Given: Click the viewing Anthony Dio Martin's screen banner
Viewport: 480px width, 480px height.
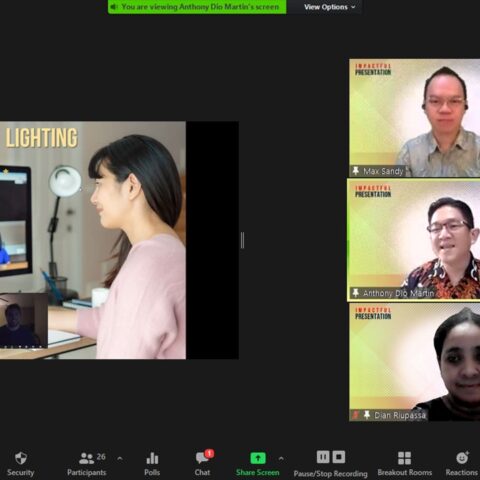Looking at the screenshot, I should click(197, 7).
